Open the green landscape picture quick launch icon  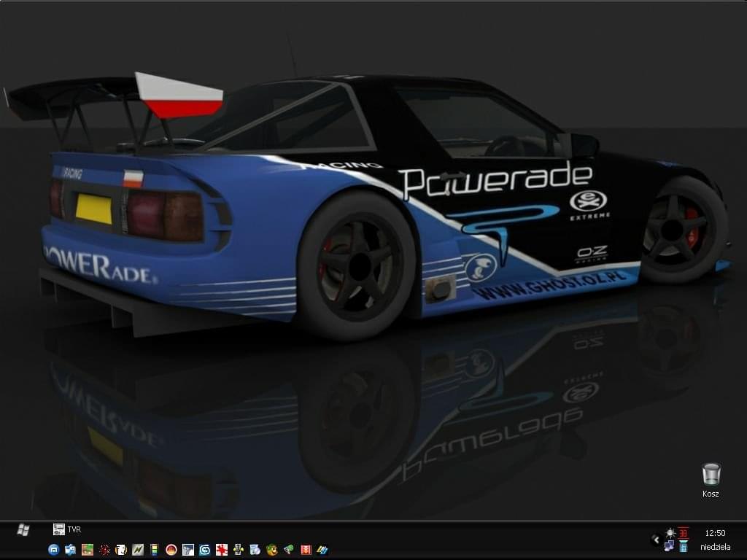tap(88, 550)
